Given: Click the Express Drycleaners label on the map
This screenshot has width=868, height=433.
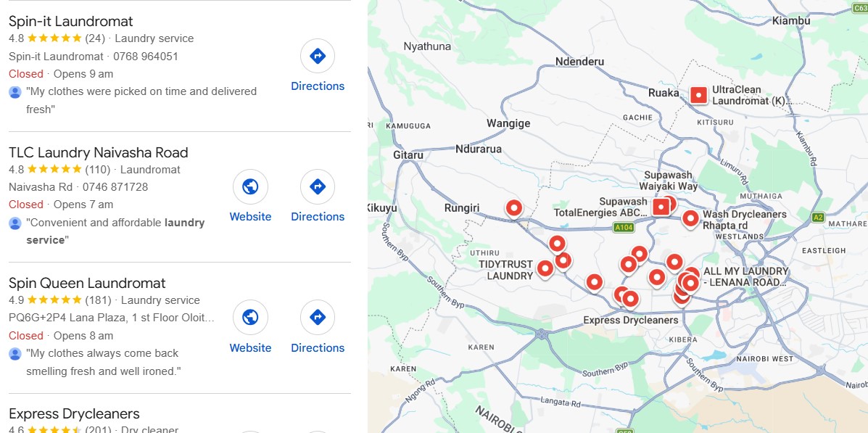Looking at the screenshot, I should coord(631,320).
